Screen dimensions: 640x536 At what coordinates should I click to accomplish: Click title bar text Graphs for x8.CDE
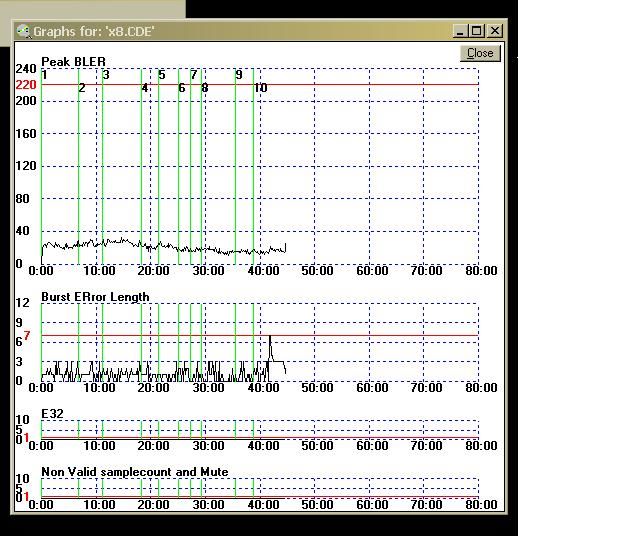(x=94, y=31)
